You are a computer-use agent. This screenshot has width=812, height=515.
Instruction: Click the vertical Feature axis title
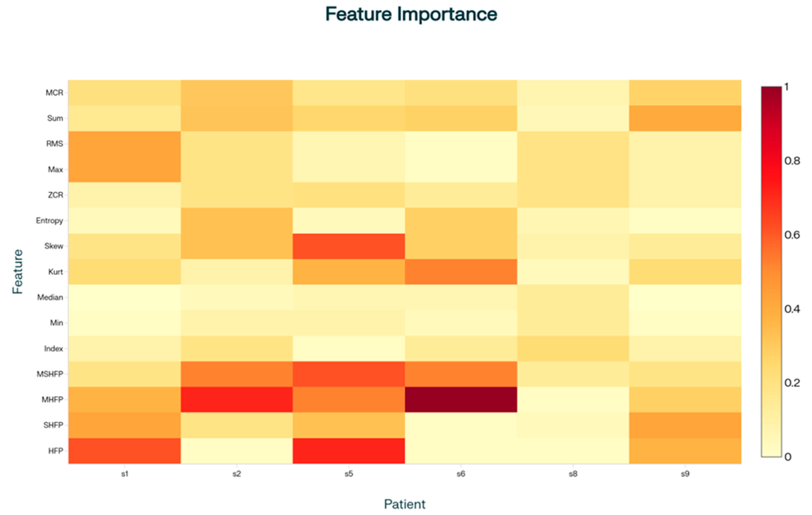[17, 271]
